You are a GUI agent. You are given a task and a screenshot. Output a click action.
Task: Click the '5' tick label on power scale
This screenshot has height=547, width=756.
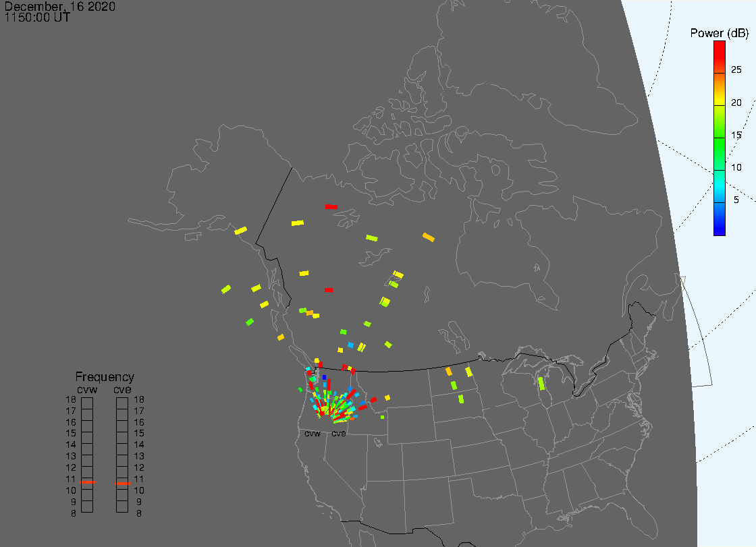pyautogui.click(x=736, y=200)
